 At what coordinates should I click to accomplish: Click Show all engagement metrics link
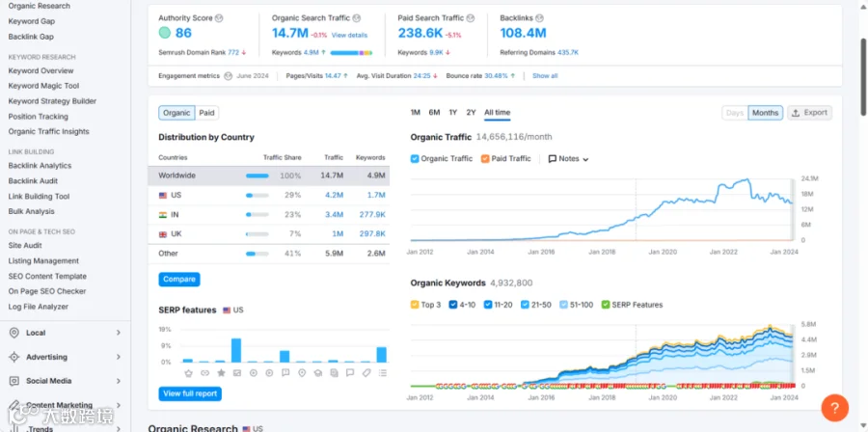point(545,76)
